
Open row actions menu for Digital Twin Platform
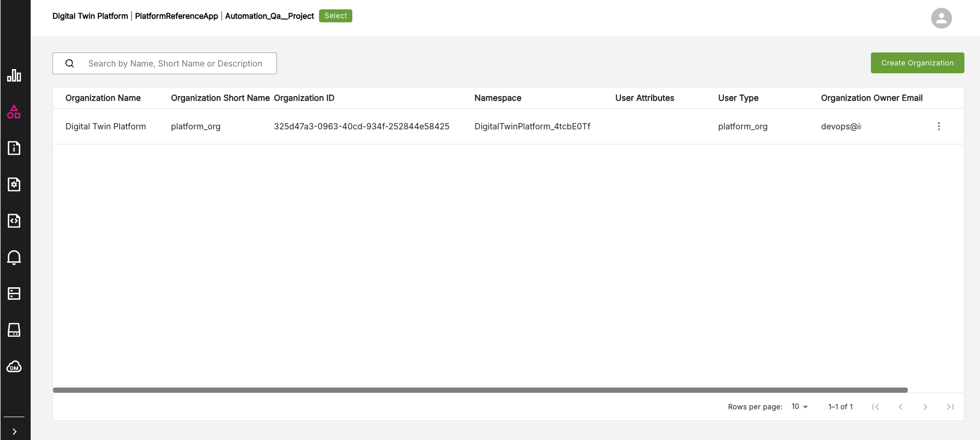coord(938,126)
